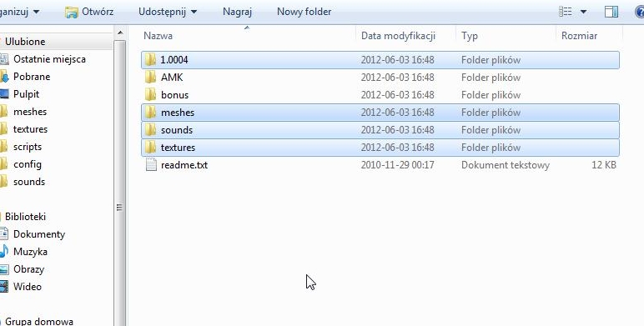Image resolution: width=644 pixels, height=326 pixels.
Task: Click the 1.0004 folder icon
Action: (x=151, y=60)
